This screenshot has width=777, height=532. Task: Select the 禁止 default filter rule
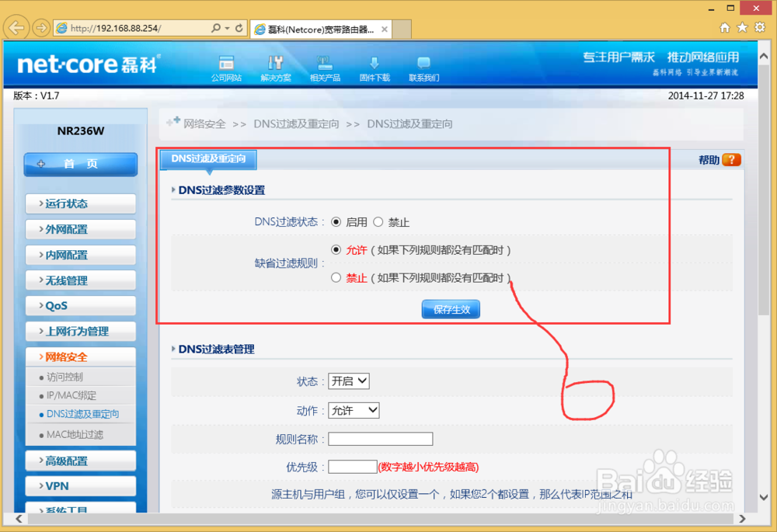[x=336, y=277]
